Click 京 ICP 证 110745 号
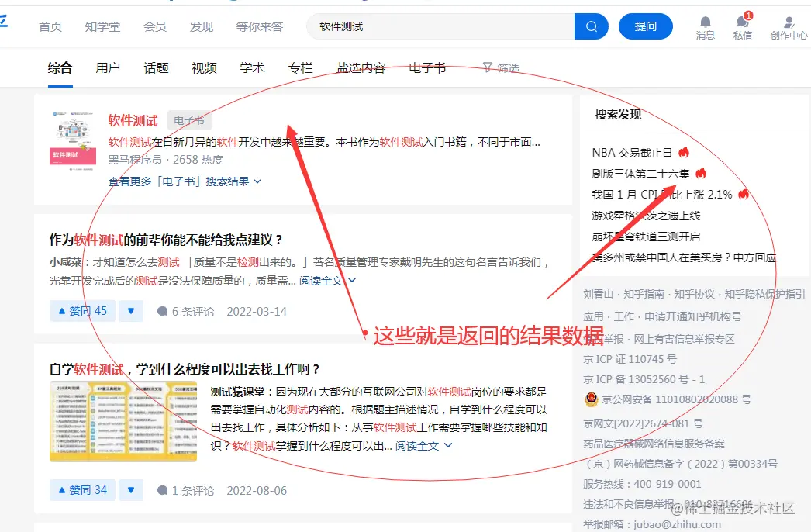This screenshot has width=811, height=532. 630,359
